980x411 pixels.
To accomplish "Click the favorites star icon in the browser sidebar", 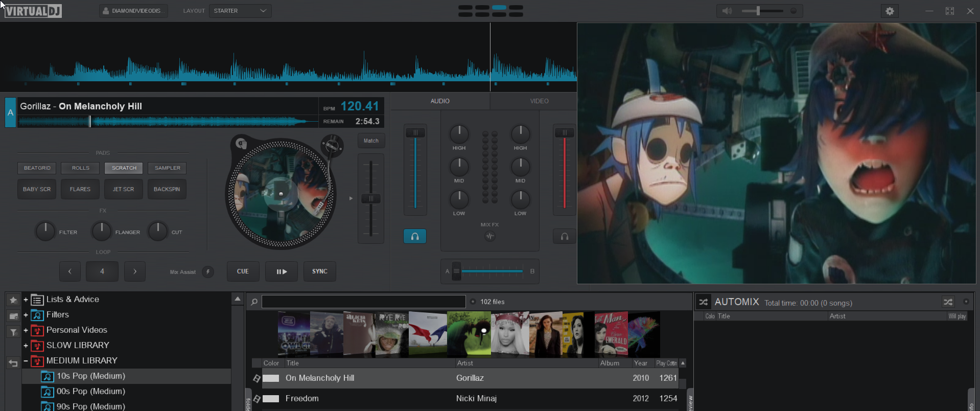I will (13, 300).
